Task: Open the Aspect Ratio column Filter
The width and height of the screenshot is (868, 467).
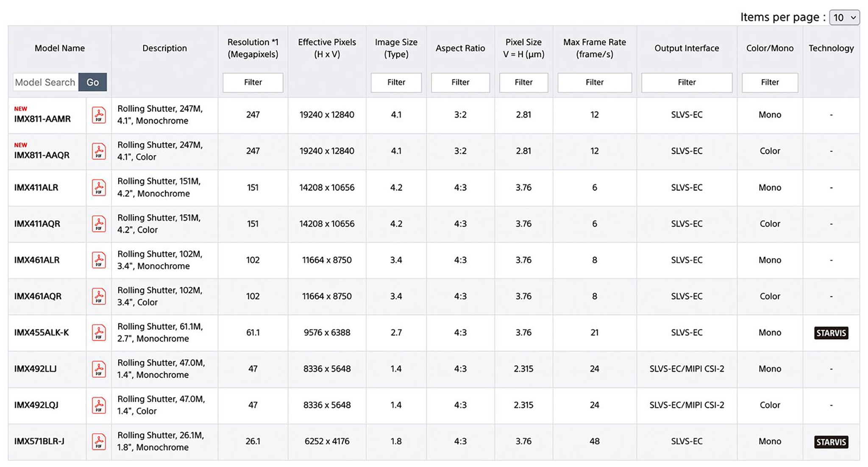Action: pos(460,82)
